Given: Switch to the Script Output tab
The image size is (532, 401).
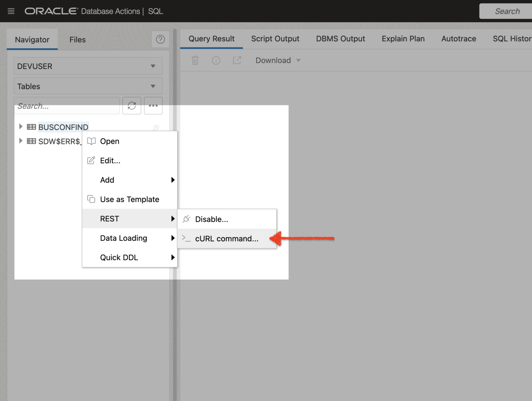Looking at the screenshot, I should point(275,39).
